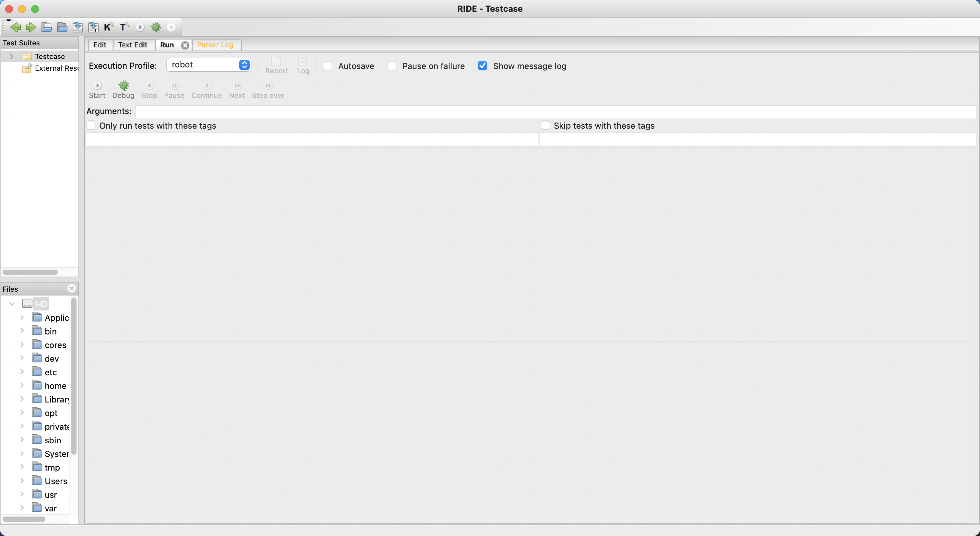This screenshot has height=536, width=980.
Task: Click the Open Directory toolbar icon
Action: tap(62, 27)
